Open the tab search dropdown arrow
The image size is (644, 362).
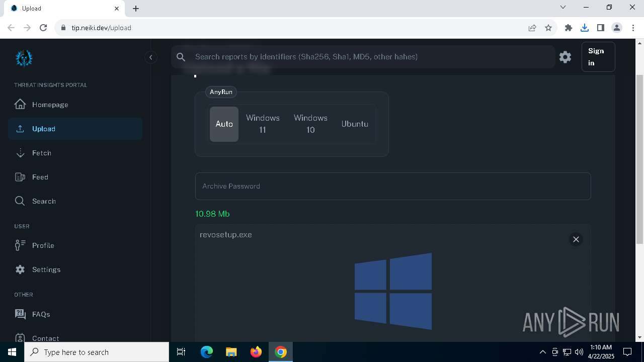(563, 8)
